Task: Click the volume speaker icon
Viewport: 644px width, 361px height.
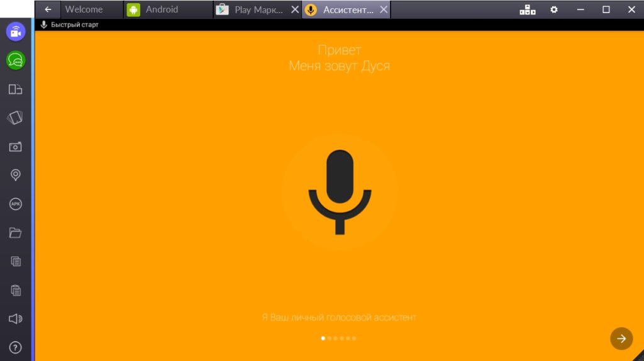Action: (16, 319)
